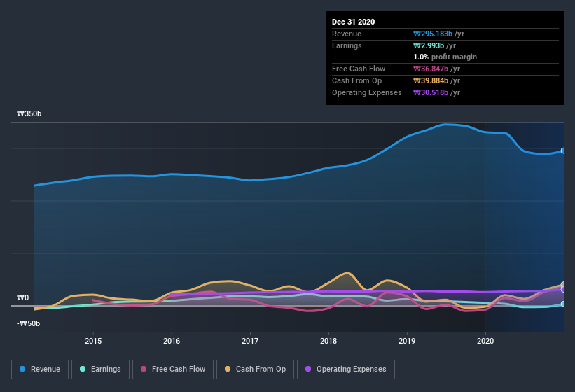Screen dimensions: 575x392
Task: Click the 2015 x-axis year label
Action: click(x=93, y=341)
